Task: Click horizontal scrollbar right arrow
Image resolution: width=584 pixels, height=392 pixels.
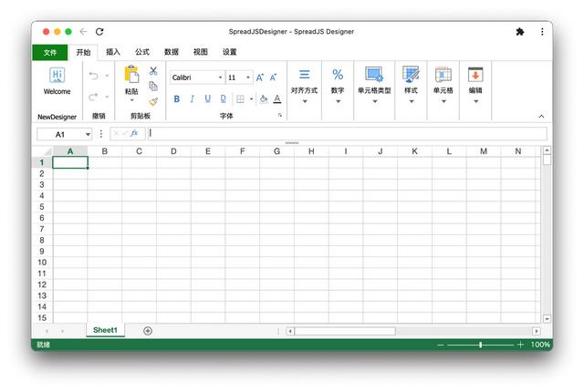Action: [x=537, y=331]
